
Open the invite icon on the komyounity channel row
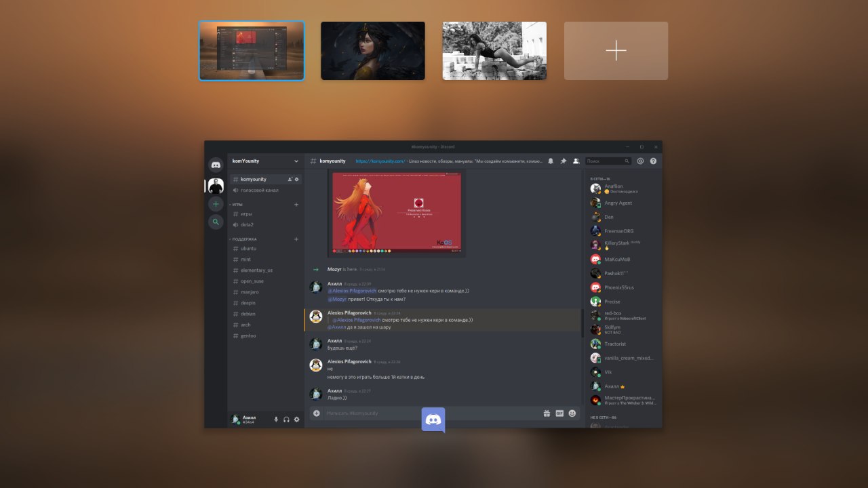[290, 179]
